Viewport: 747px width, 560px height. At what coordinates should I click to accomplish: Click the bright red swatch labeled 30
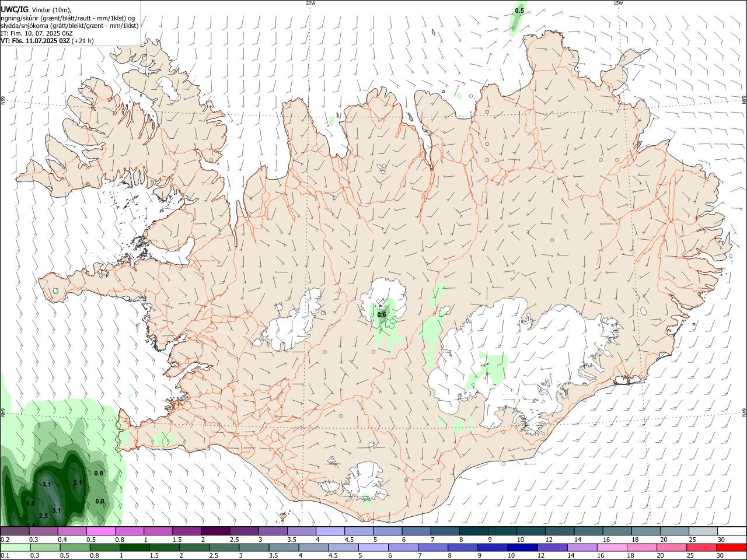pyautogui.click(x=731, y=547)
